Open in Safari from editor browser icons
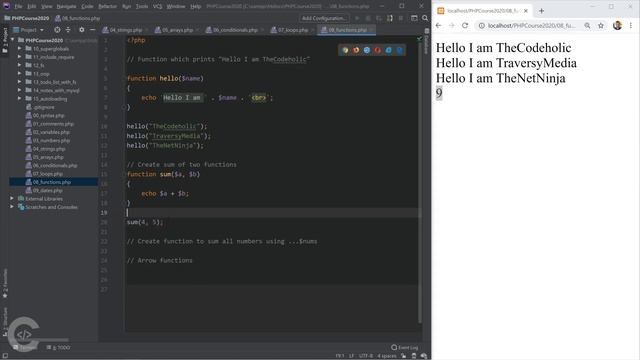This screenshot has height=360, width=640. [x=367, y=50]
